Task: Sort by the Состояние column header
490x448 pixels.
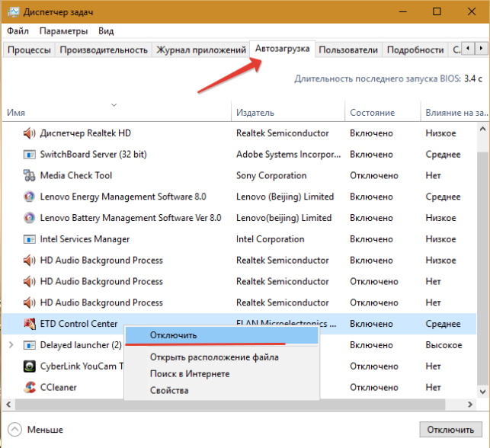Action: point(383,113)
